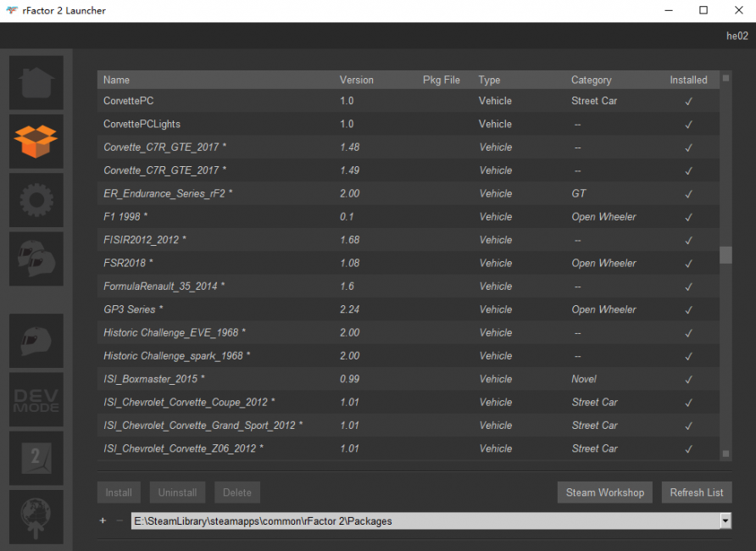
Task: Click installed checkmark for CorvettePC
Action: (x=688, y=101)
